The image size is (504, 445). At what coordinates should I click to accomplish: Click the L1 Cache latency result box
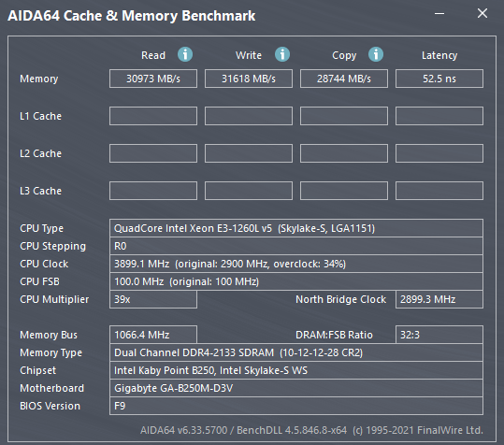[x=439, y=116]
